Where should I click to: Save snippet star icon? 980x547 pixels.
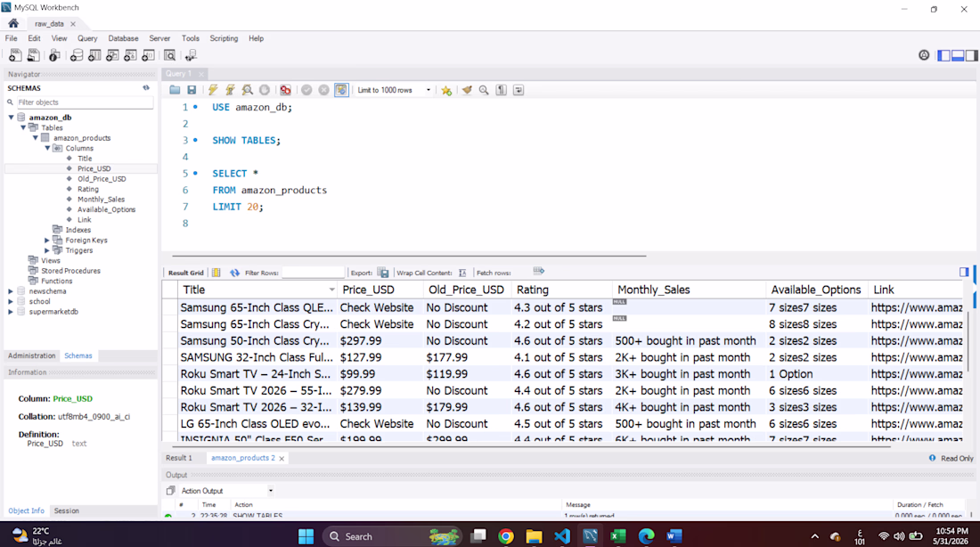click(x=446, y=90)
